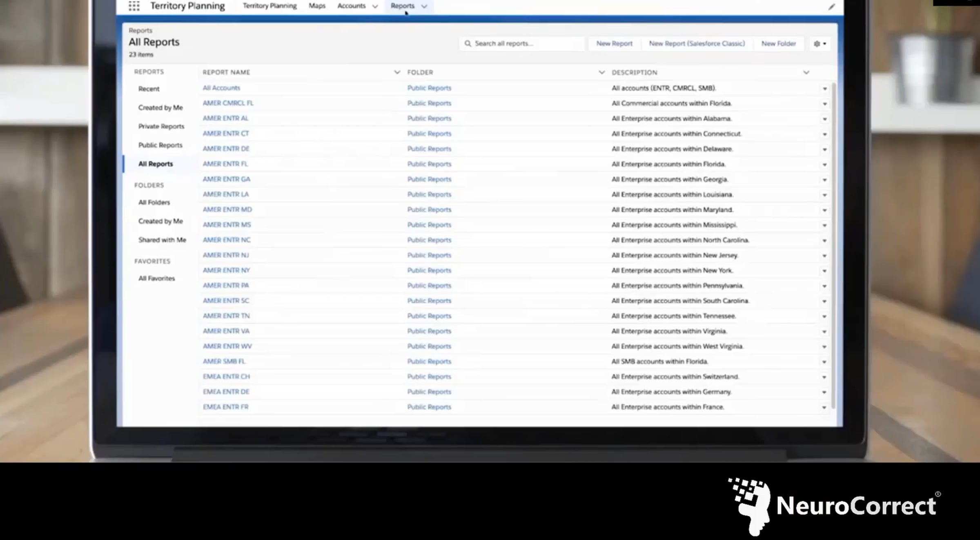Switch to the Maps tab
The width and height of the screenshot is (980, 540).
pos(317,6)
